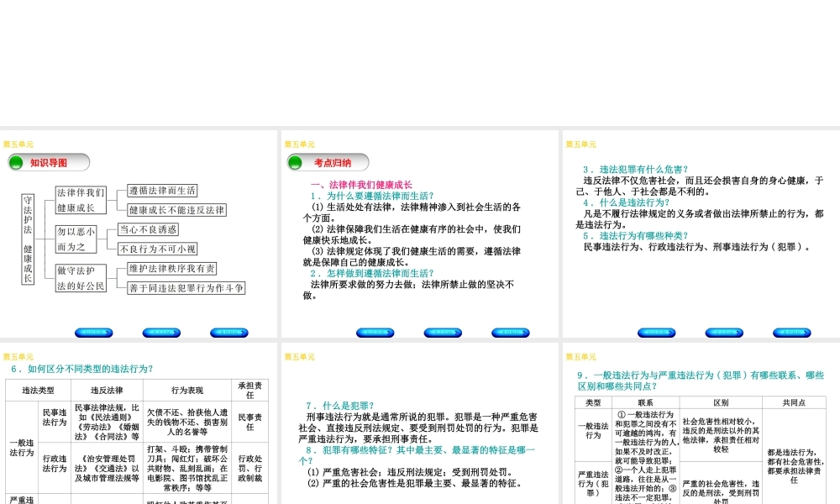Click the 民事责任 table cell

click(249, 422)
